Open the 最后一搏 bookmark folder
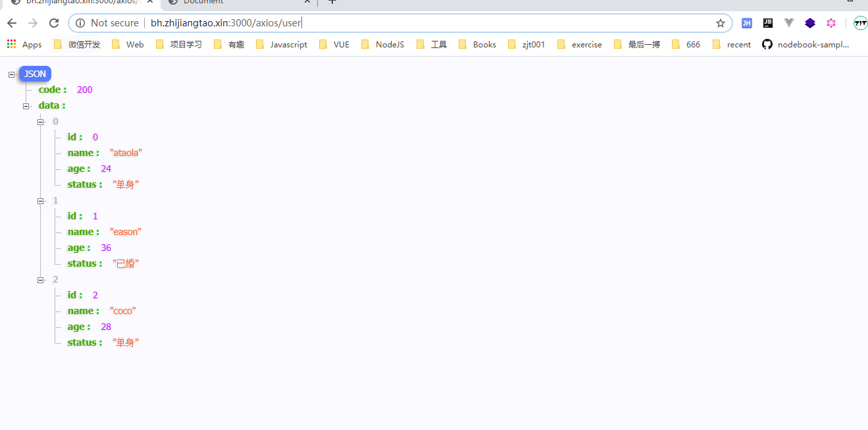The height and width of the screenshot is (430, 868). (x=637, y=44)
